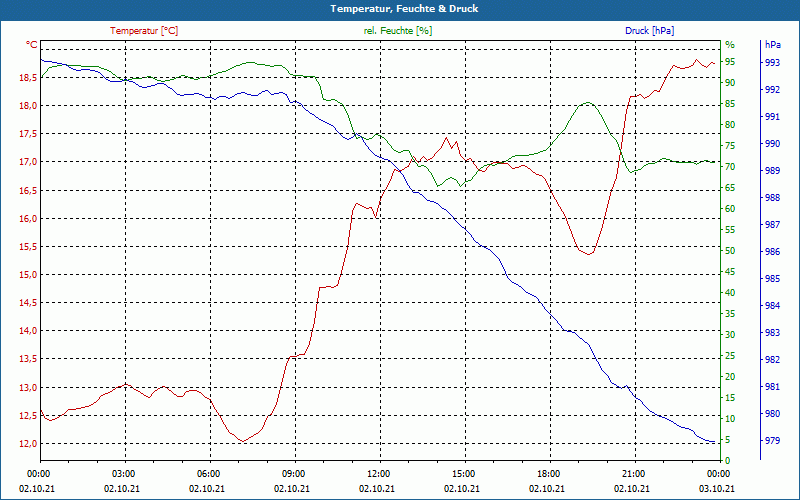
Task: Click the 21:00 time axis label
Action: click(633, 474)
